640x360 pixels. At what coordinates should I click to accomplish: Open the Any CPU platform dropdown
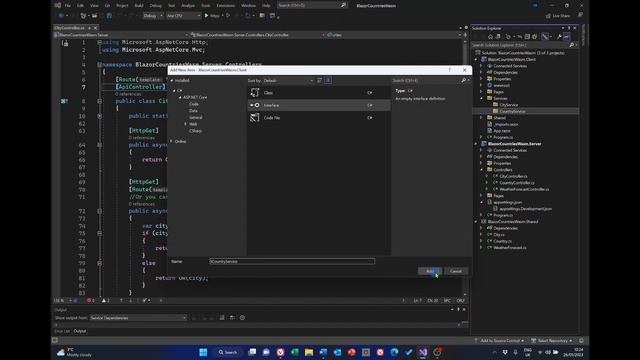pyautogui.click(x=184, y=16)
